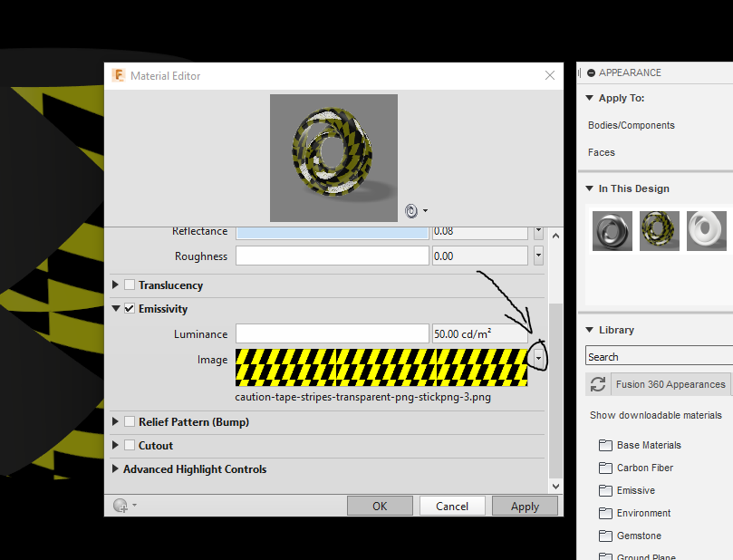Collapse the APPEARANCE panel header

(x=592, y=72)
